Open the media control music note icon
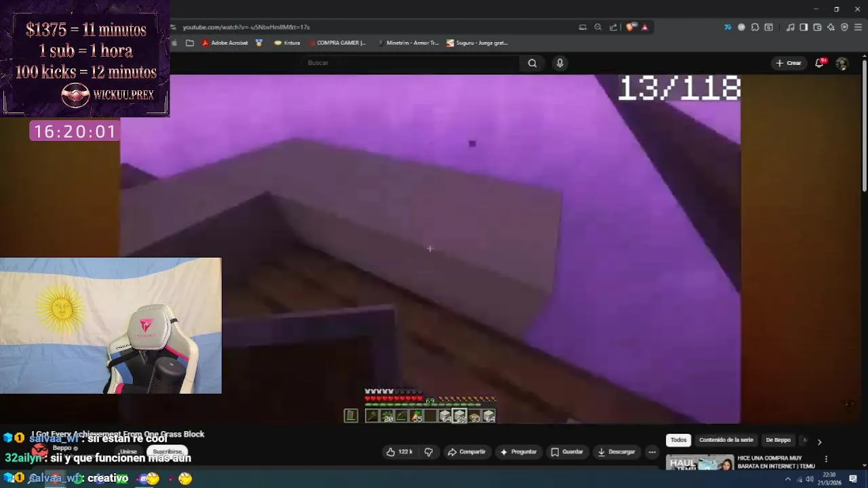The height and width of the screenshot is (488, 868). 790,27
